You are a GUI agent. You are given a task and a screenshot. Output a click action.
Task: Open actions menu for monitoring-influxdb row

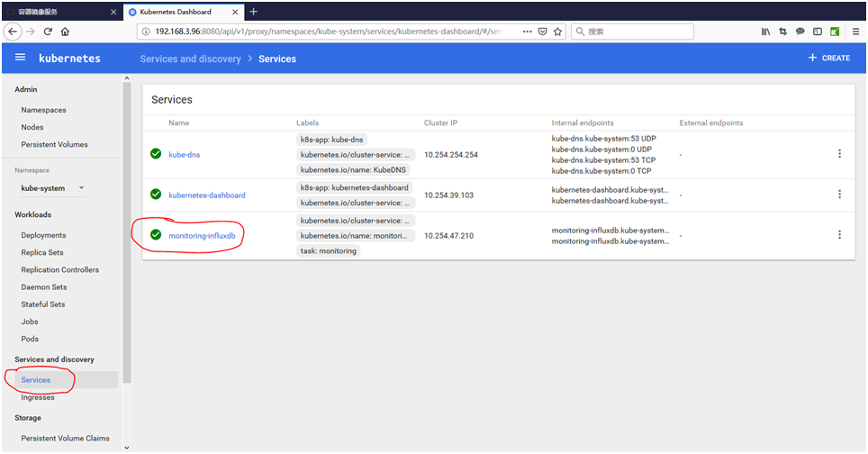[839, 234]
